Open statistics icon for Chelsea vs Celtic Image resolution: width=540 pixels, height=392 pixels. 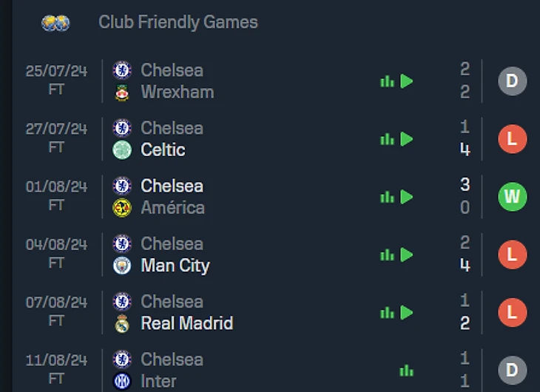point(387,139)
